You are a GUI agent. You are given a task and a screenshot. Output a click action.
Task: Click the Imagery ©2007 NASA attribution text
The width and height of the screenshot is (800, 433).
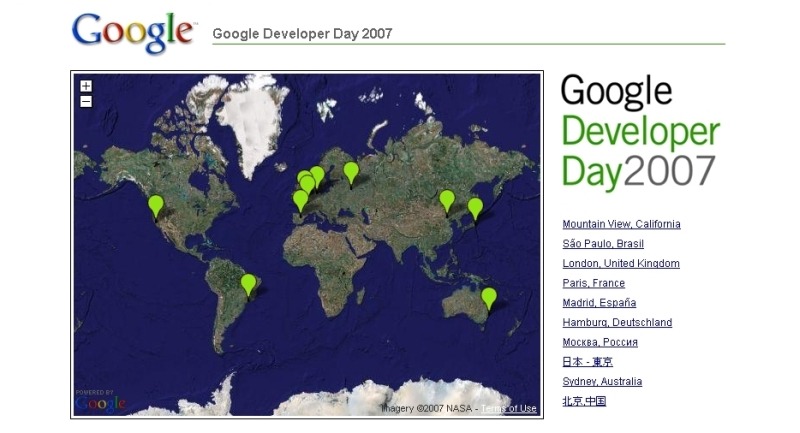click(x=427, y=409)
